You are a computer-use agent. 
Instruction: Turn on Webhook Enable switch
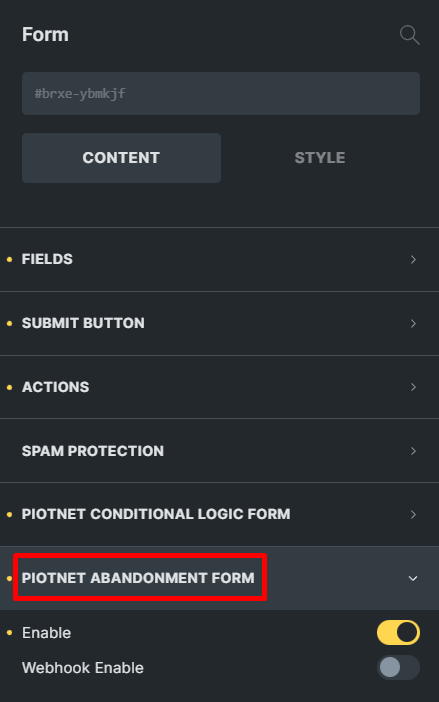[398, 668]
